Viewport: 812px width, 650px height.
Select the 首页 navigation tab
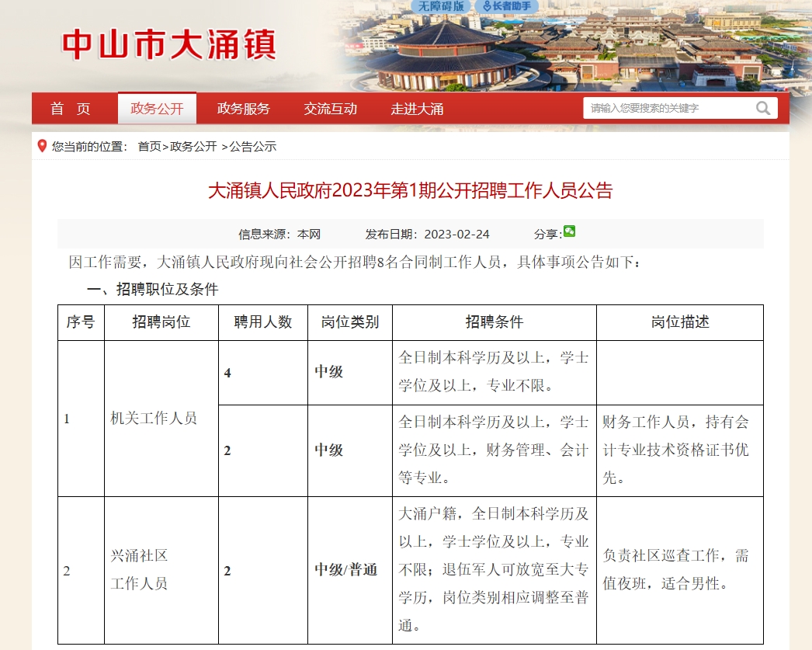click(x=71, y=108)
